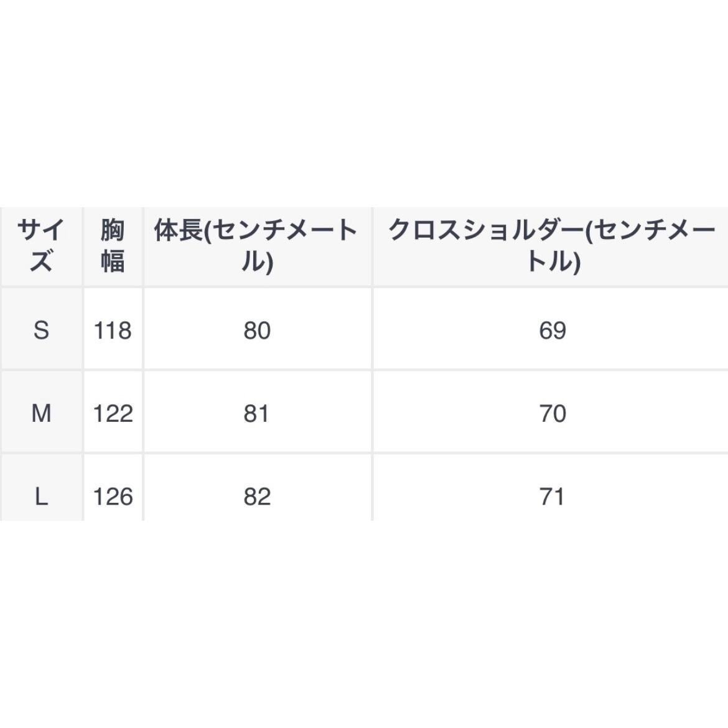Viewport: 728px width, 728px height.
Task: Click cross shoulder value 70
Action: pos(552,413)
